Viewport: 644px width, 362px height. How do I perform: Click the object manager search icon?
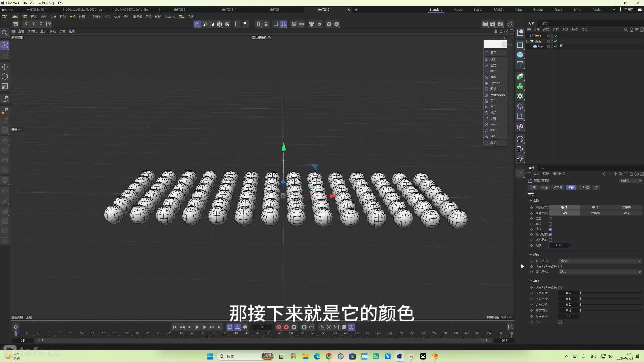pos(626,29)
